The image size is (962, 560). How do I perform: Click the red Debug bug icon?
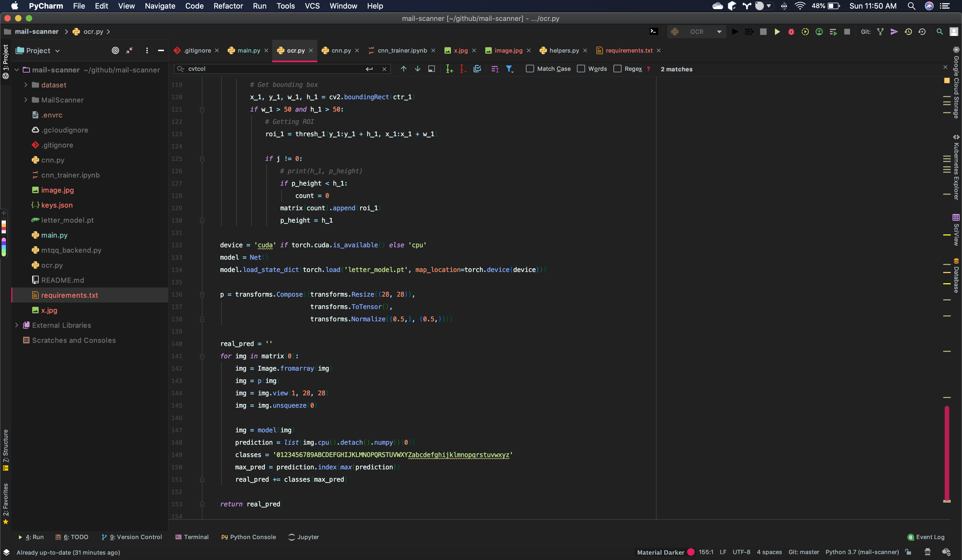(791, 32)
